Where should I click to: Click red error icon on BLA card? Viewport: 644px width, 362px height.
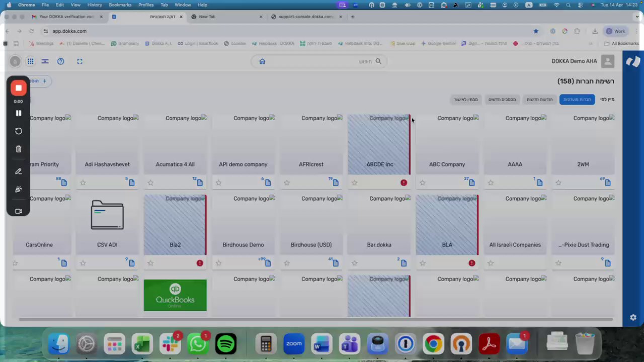click(x=471, y=263)
